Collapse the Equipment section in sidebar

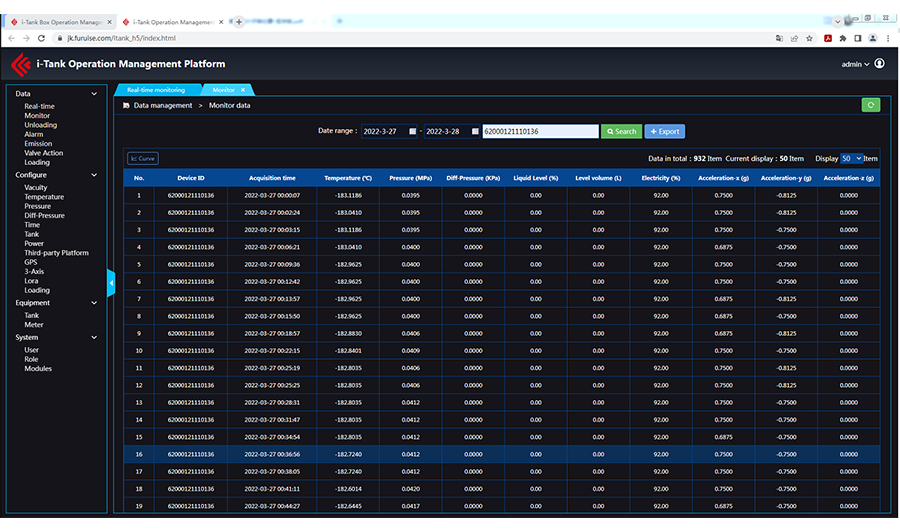(x=94, y=303)
